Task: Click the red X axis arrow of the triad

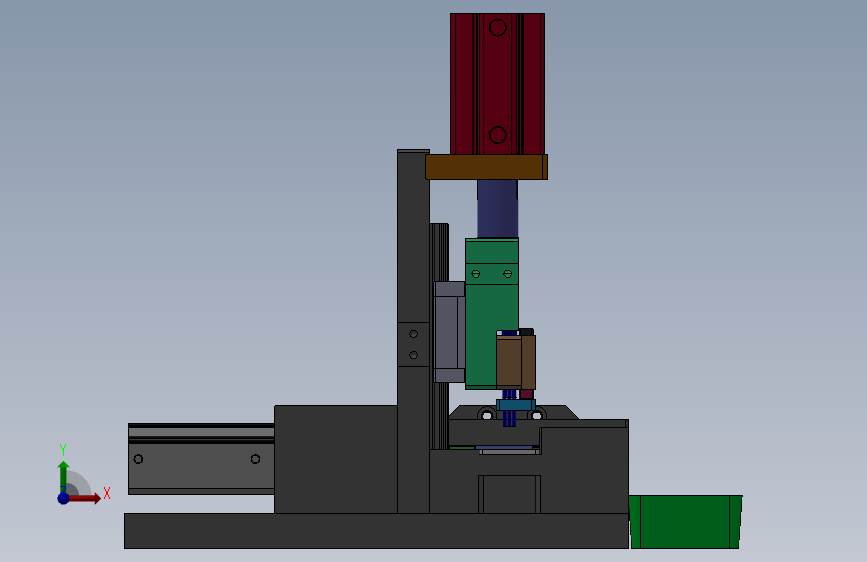Action: click(84, 498)
